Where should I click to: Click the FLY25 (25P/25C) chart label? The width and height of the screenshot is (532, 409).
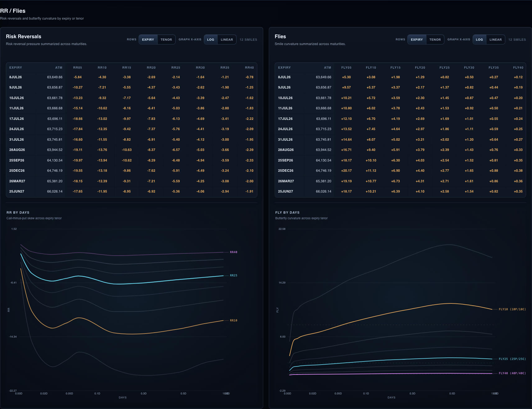coord(512,359)
